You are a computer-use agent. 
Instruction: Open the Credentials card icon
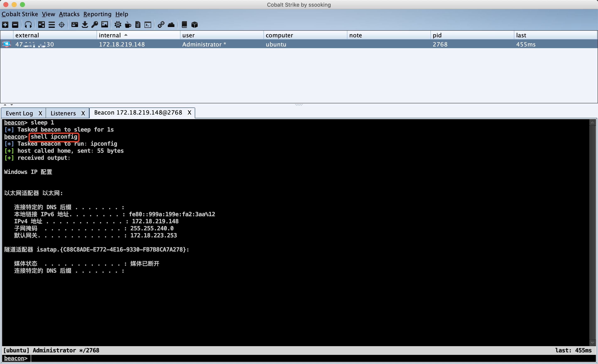click(x=75, y=25)
